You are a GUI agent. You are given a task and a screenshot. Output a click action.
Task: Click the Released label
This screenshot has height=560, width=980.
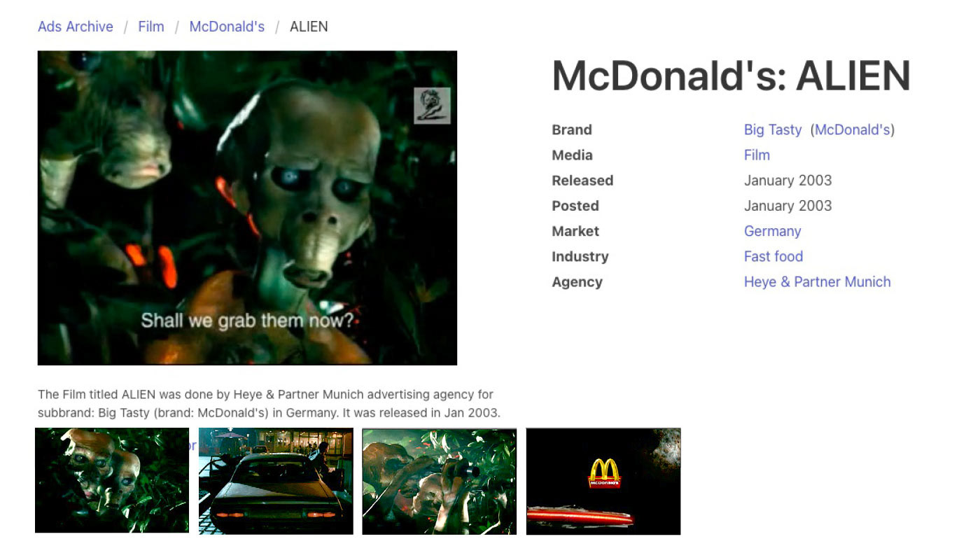582,180
